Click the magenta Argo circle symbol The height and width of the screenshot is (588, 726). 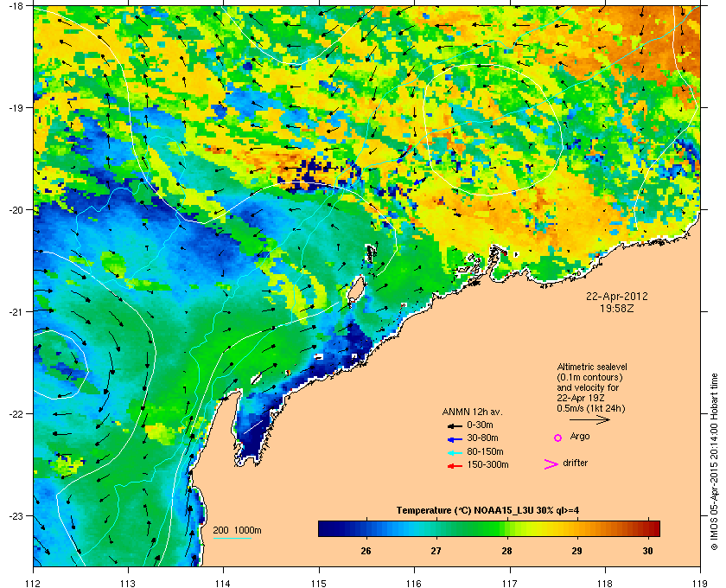coord(558,438)
